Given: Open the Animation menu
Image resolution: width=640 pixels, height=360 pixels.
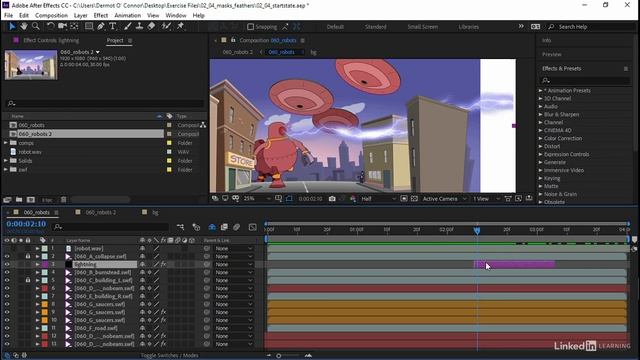Looking at the screenshot, I should (127, 16).
